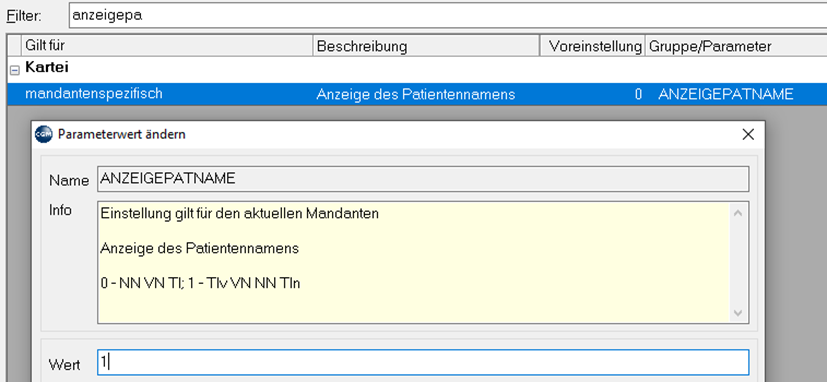Click the Anzeige des Patientennamens description cell
Viewport: 827px width, 382px height.
416,94
